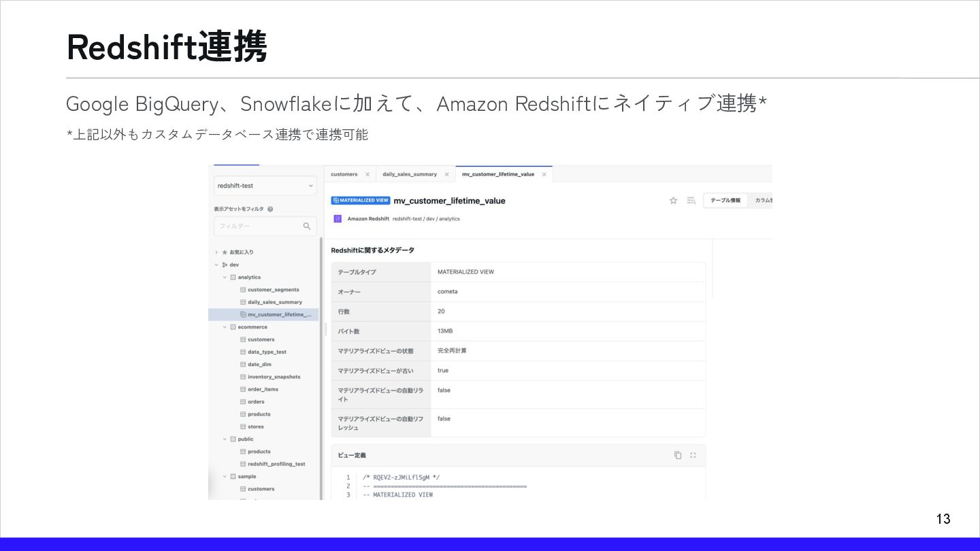980x551 pixels.
Task: Collapse the ecommerce schema
Action: coord(225,327)
